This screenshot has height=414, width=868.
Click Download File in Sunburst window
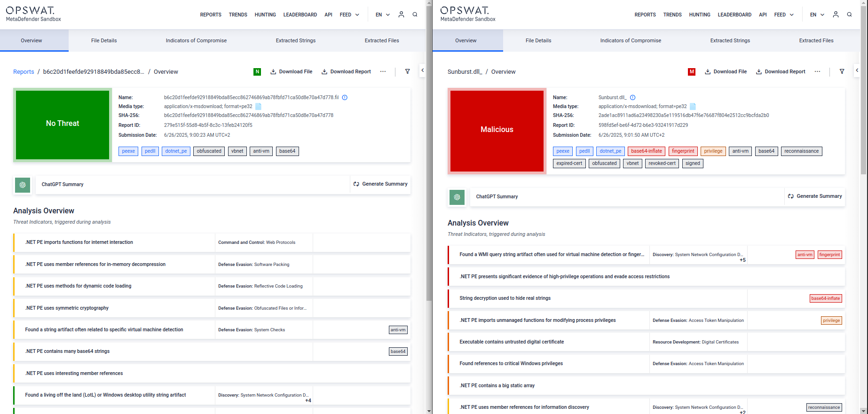(726, 71)
